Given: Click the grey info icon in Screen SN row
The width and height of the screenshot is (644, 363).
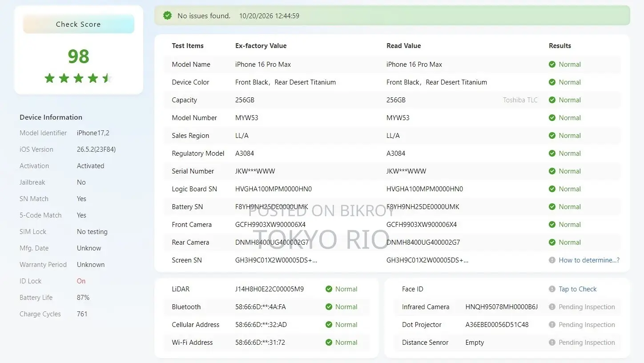Looking at the screenshot, I should pyautogui.click(x=552, y=260).
